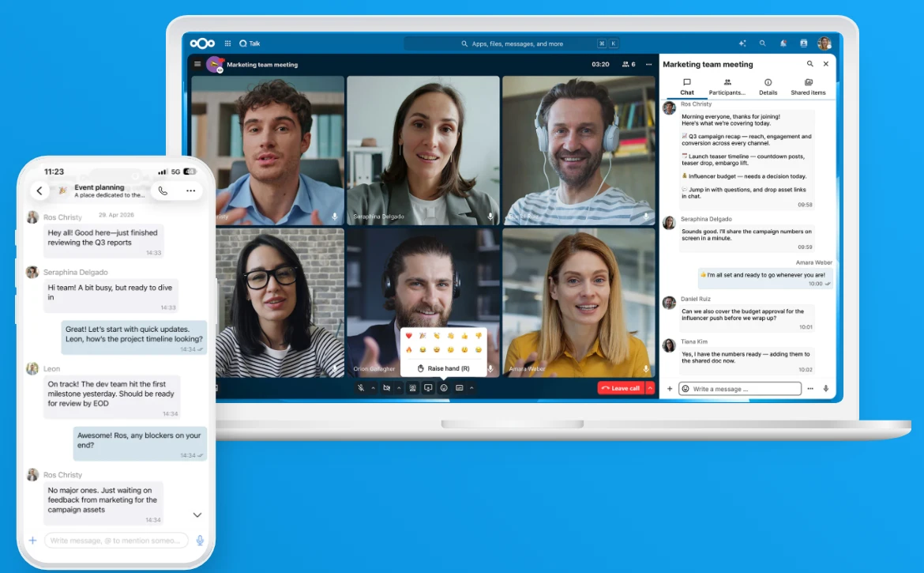924x573 pixels.
Task: Toggle camera on or off in call toolbar
Action: point(386,388)
